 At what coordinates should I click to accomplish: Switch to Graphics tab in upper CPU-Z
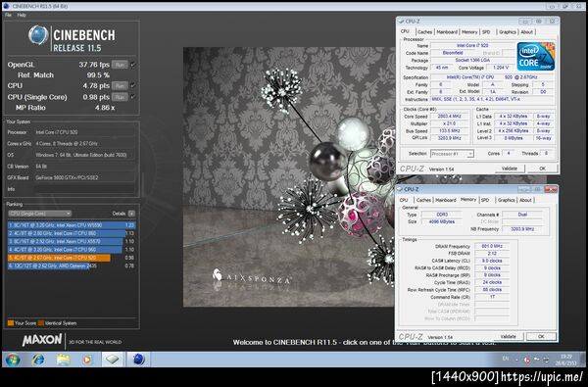(508, 32)
